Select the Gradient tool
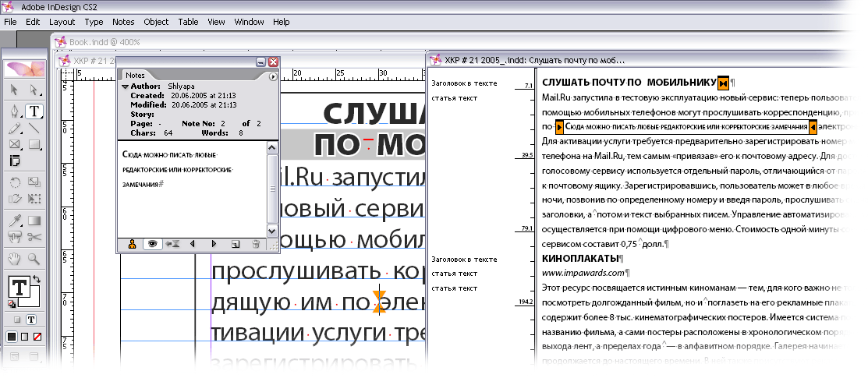 pos(34,221)
